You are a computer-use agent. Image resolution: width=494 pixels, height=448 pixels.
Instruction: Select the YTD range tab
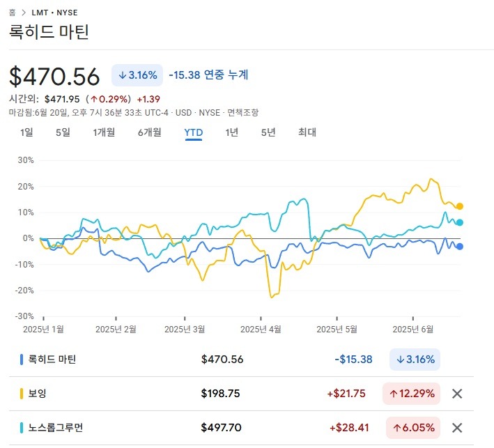194,132
